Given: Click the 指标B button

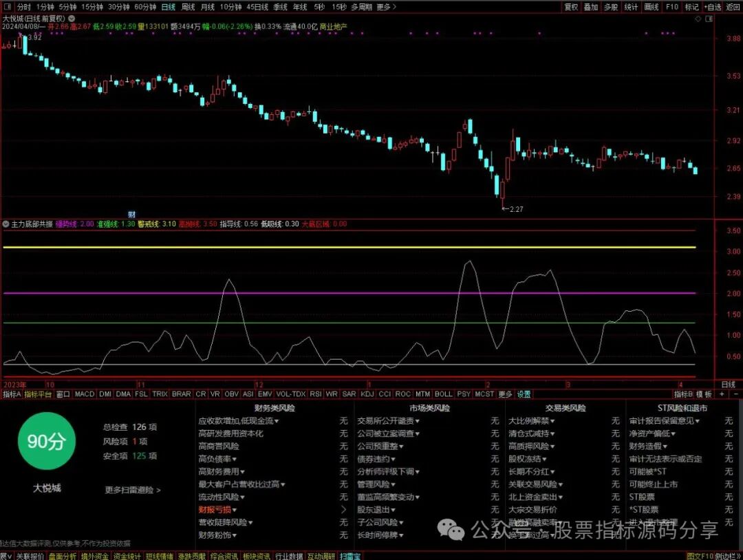Looking at the screenshot, I should tap(683, 394).
